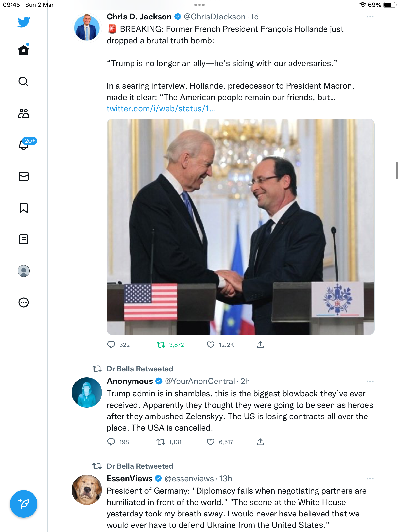Image resolution: width=399 pixels, height=532 pixels.
Task: Open more options on Anonymous tweet
Action: [x=370, y=381]
